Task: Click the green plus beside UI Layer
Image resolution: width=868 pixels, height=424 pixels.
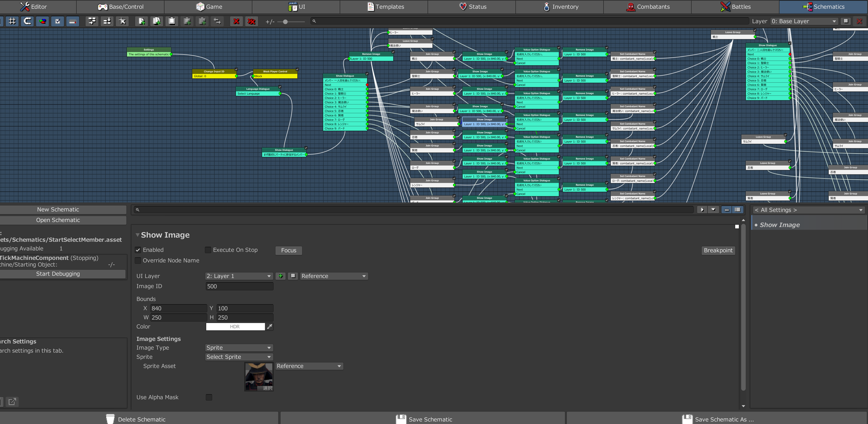Action: (x=280, y=276)
